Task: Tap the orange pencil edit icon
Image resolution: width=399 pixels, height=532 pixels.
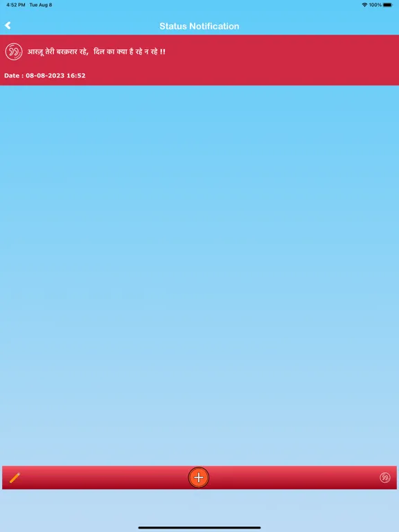Action: [15, 477]
